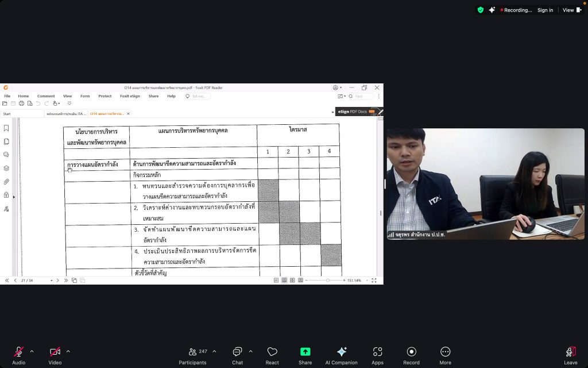Click the zoom out minus button
Screen dimensions: 588x368
306,281
